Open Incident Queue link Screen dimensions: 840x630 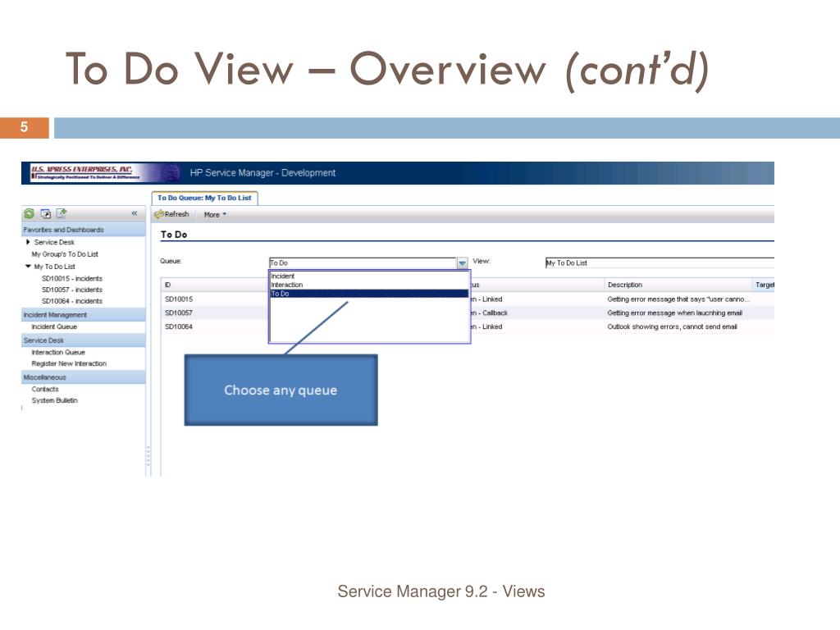pos(54,326)
